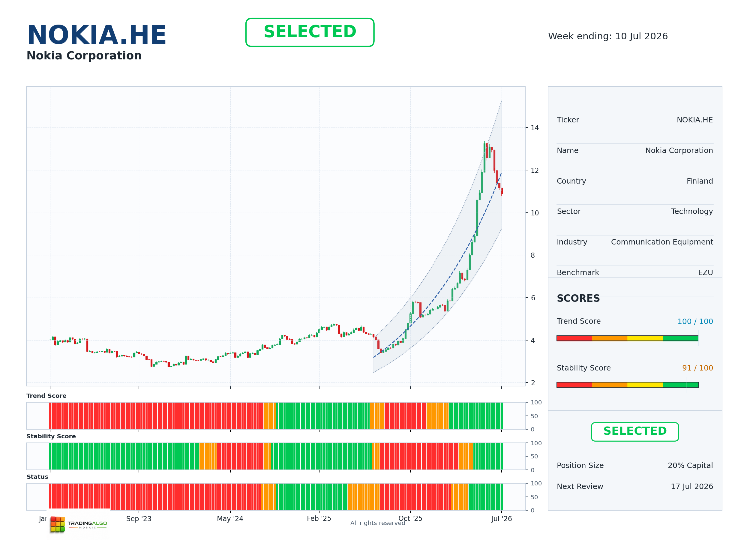Image resolution: width=756 pixels, height=540 pixels.
Task: Click the Jul '26 axis label
Action: [x=502, y=519]
